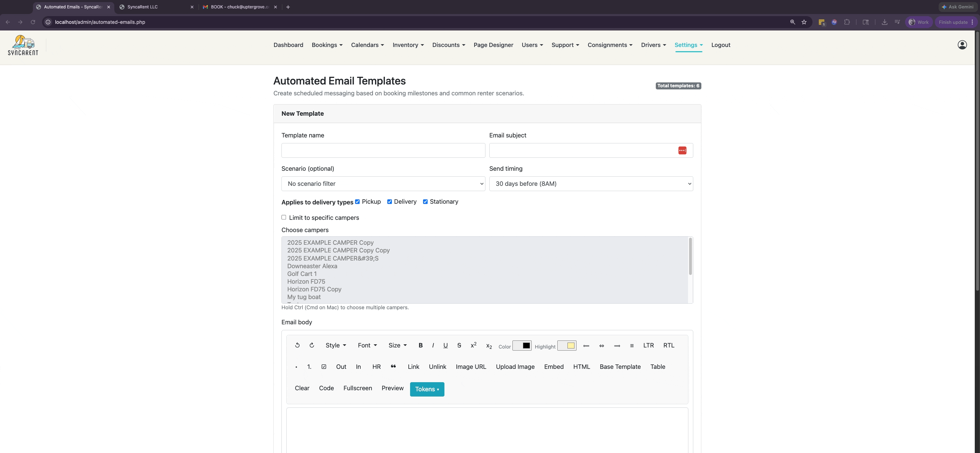Image resolution: width=980 pixels, height=453 pixels.
Task: Switch to the SyncaRent LLC tab
Action: [x=156, y=7]
